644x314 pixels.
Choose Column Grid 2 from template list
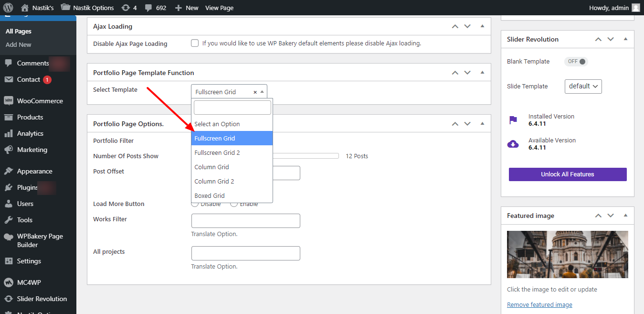214,181
